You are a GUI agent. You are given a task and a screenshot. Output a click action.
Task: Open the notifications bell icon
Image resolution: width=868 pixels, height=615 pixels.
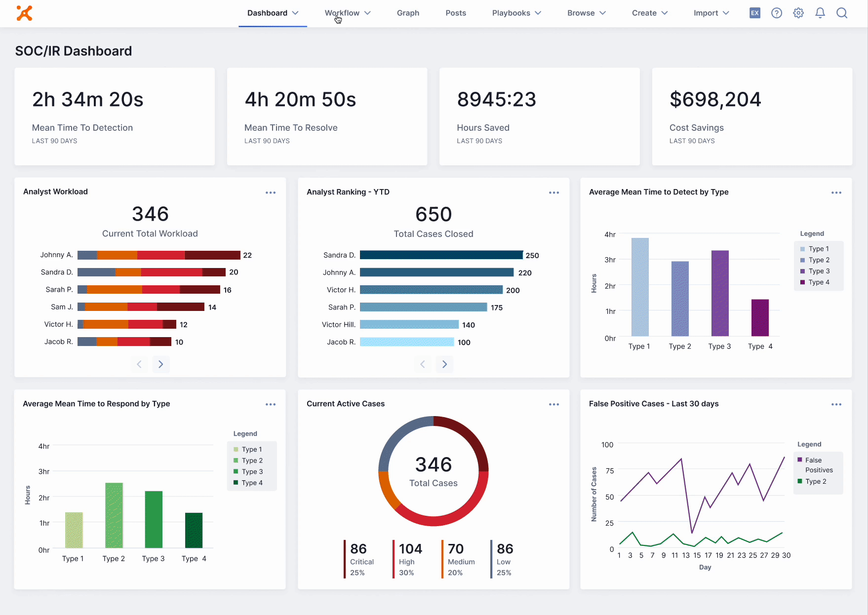(820, 13)
